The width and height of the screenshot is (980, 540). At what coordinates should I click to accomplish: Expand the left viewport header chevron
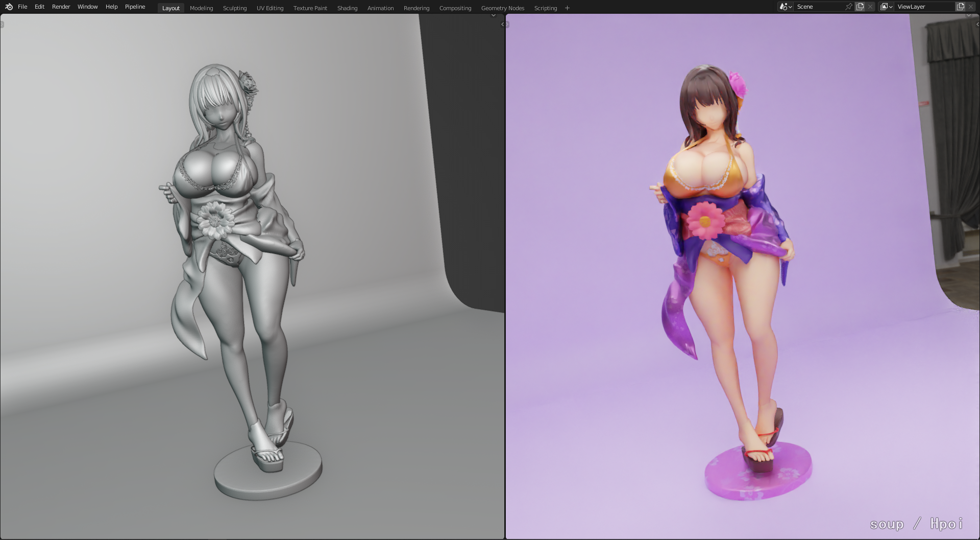coord(493,15)
